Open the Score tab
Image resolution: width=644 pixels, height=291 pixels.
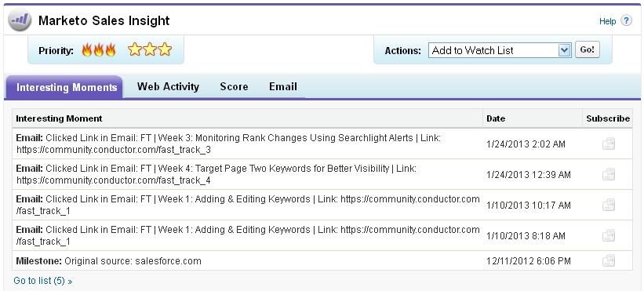pos(234,86)
